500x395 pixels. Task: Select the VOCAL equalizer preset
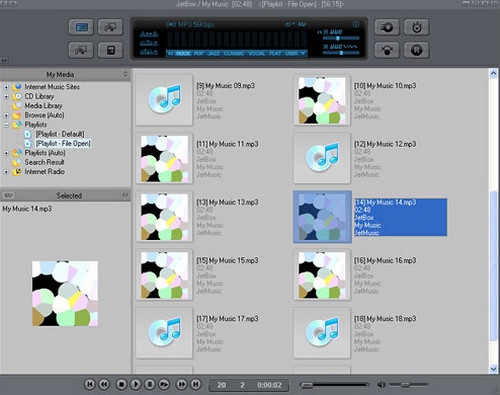click(x=256, y=53)
